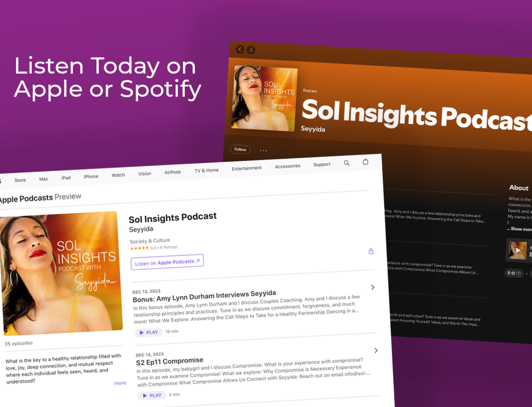This screenshot has height=407, width=532.
Task: Open the iPhone menu item
Action: pos(91,177)
